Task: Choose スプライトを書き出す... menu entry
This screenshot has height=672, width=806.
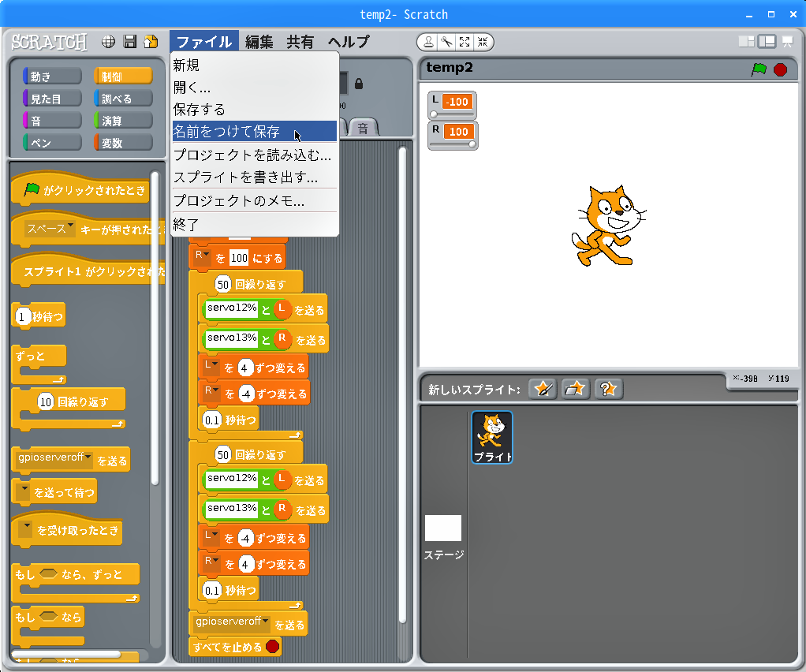Action: click(255, 177)
